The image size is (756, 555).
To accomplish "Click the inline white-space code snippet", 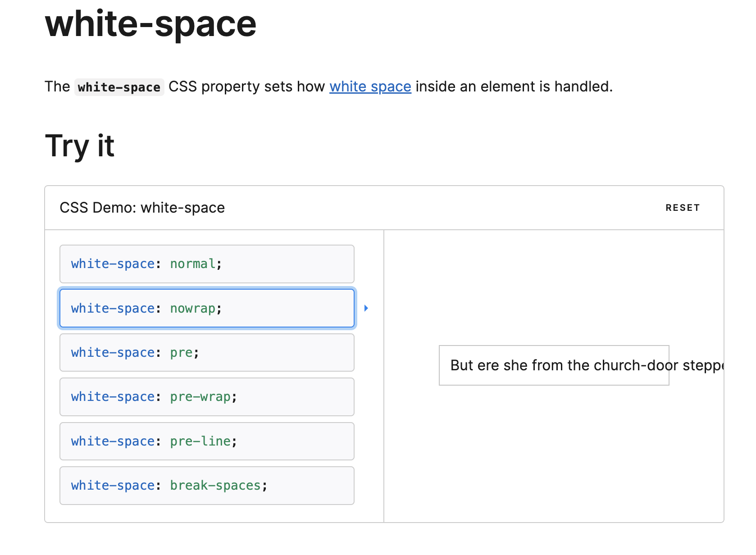I will pos(119,86).
